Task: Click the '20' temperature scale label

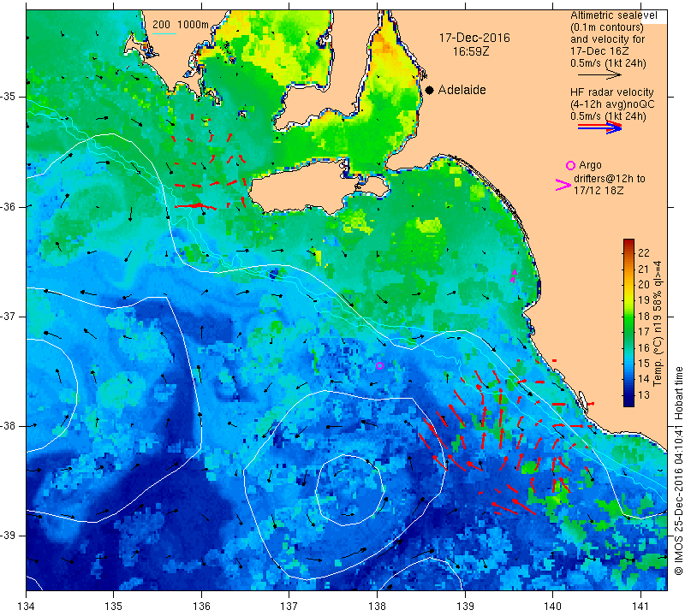Action: 644,285
